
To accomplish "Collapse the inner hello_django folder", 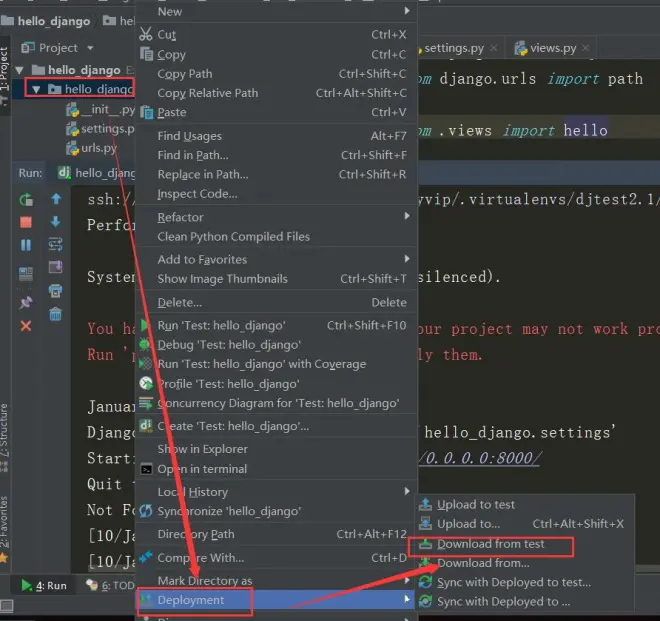I will pyautogui.click(x=36, y=89).
